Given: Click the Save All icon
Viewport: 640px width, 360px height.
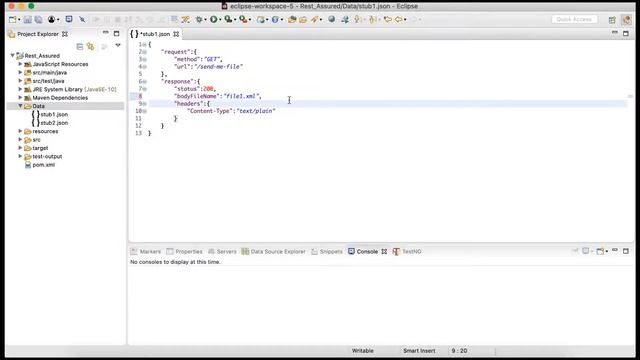Looking at the screenshot, I should coord(38,19).
